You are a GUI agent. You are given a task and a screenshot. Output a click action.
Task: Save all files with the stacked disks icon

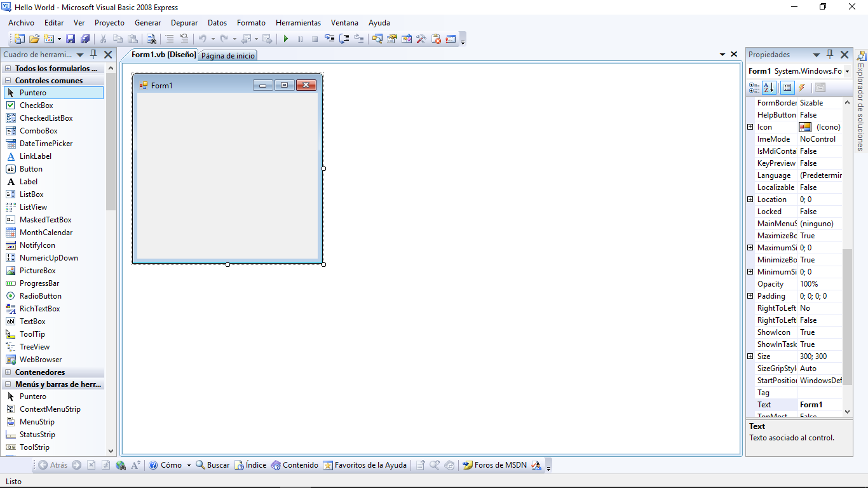85,39
